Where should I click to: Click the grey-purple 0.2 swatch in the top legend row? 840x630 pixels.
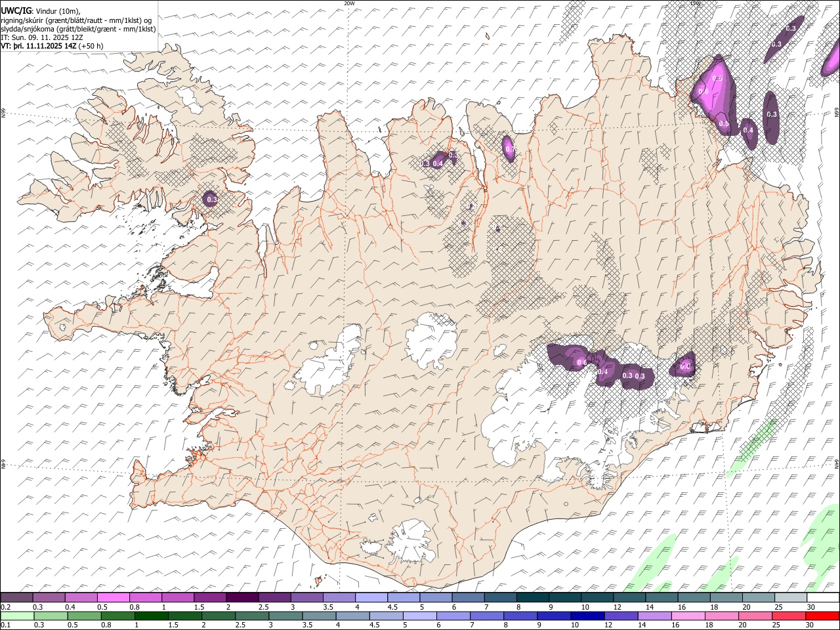(16, 598)
